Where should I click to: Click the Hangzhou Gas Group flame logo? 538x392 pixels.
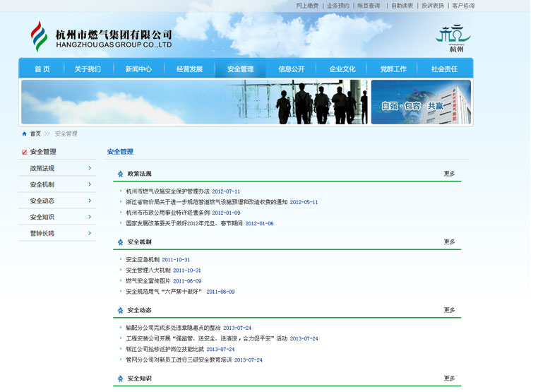38,36
